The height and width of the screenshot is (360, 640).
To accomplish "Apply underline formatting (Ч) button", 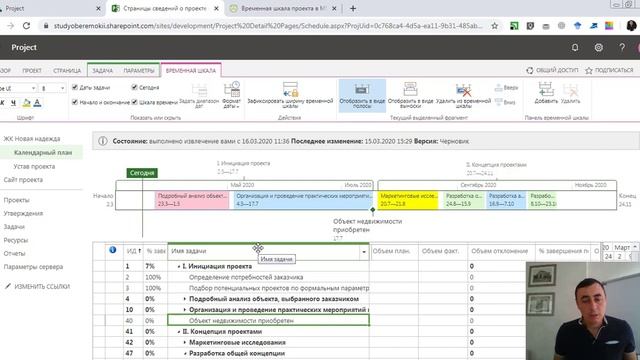I will coord(13,103).
